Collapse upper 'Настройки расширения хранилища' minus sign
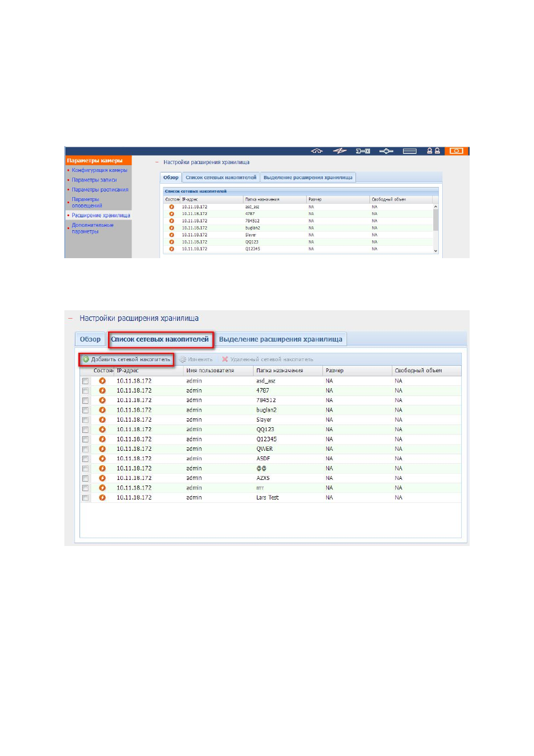 [x=157, y=162]
